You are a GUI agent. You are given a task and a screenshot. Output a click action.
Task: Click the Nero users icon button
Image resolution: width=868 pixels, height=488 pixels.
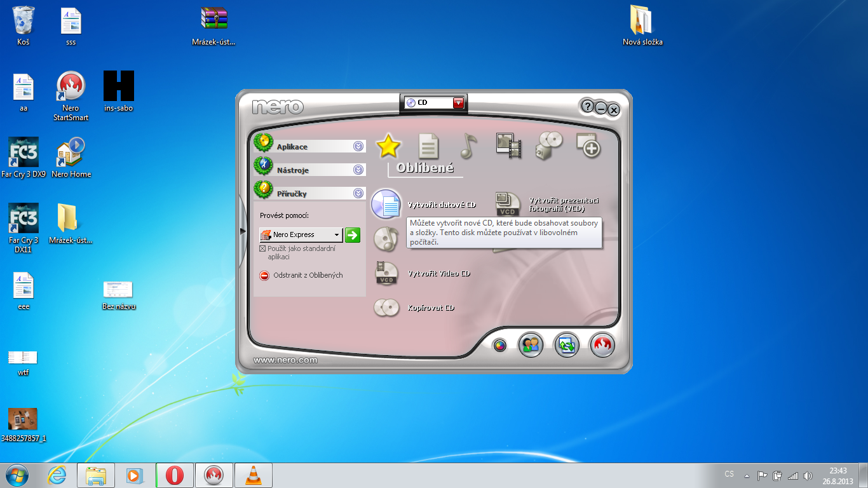pyautogui.click(x=531, y=345)
